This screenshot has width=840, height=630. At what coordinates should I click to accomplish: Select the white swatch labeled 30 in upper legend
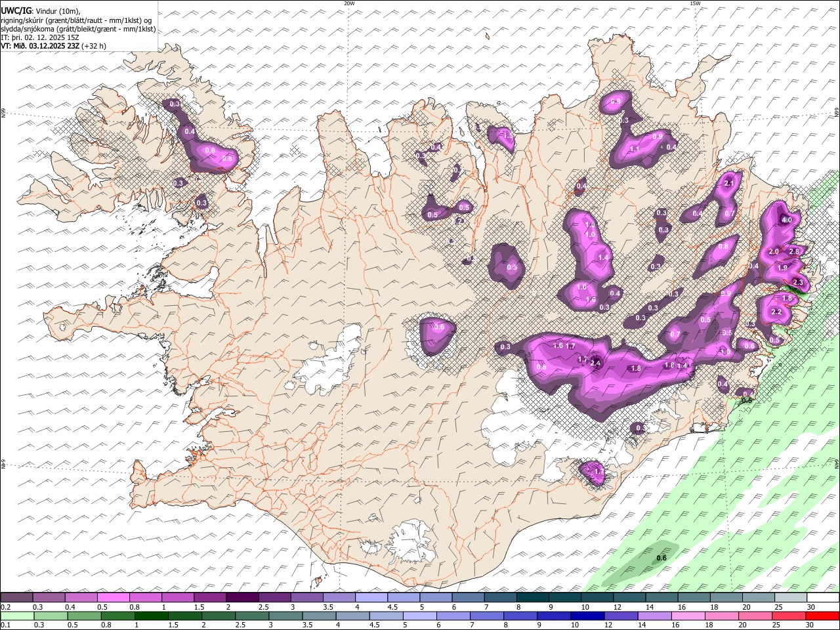[823, 597]
